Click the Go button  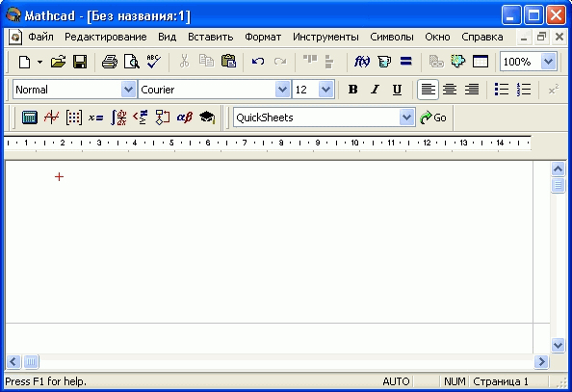(x=433, y=118)
